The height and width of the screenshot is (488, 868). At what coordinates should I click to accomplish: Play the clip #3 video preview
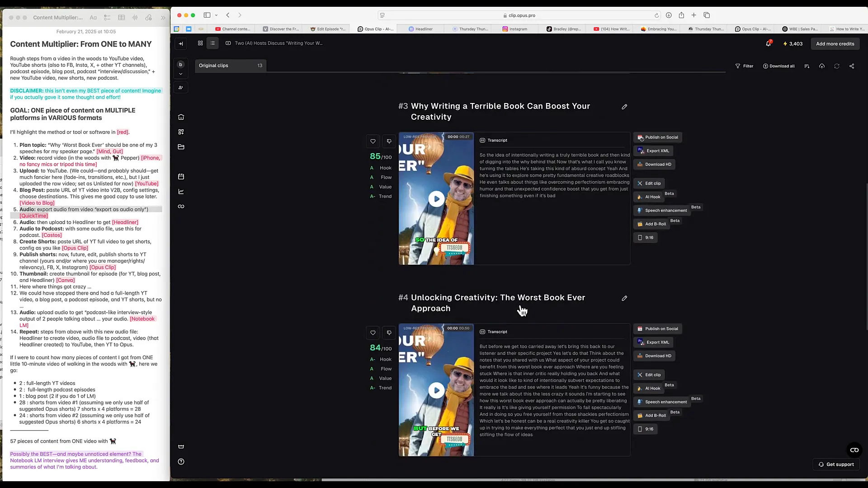(436, 199)
